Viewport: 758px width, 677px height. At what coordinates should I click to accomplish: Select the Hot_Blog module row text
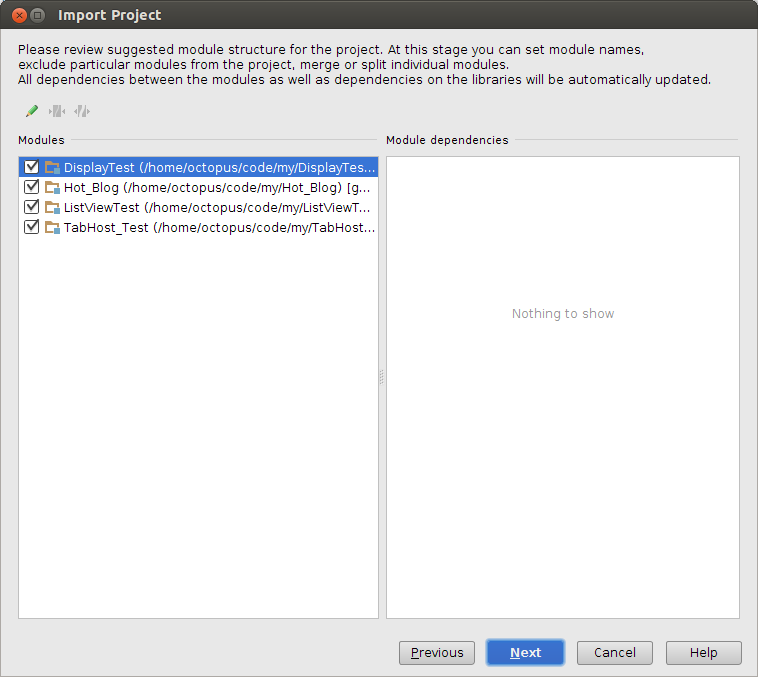[x=217, y=188]
